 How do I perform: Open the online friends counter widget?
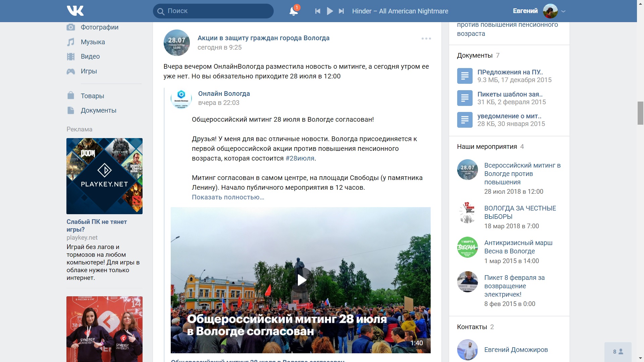(x=618, y=352)
